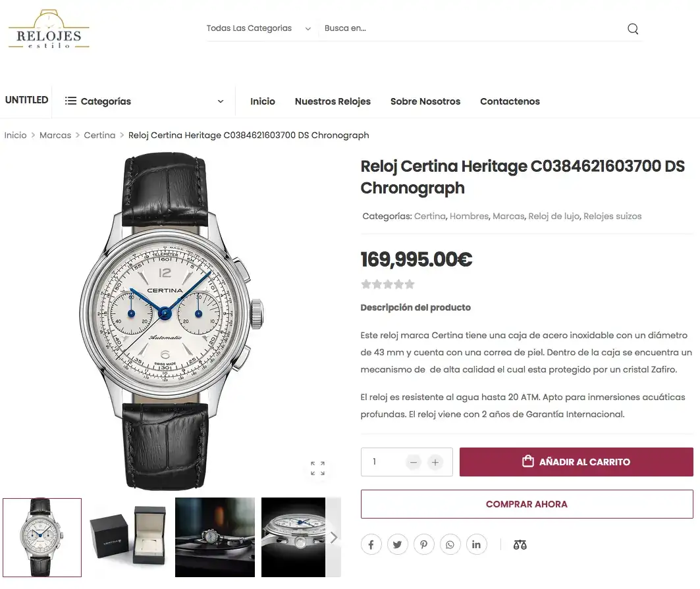The height and width of the screenshot is (589, 700).
Task: Go to Sobre Nosotros page
Action: point(425,101)
